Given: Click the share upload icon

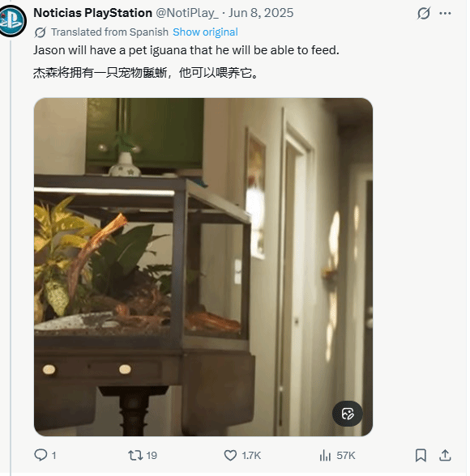Looking at the screenshot, I should pos(445,455).
